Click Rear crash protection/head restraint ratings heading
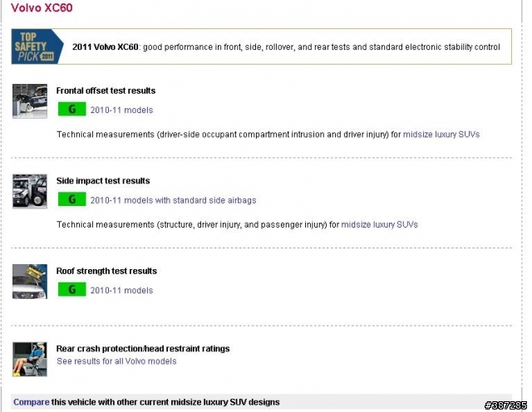 tap(143, 349)
